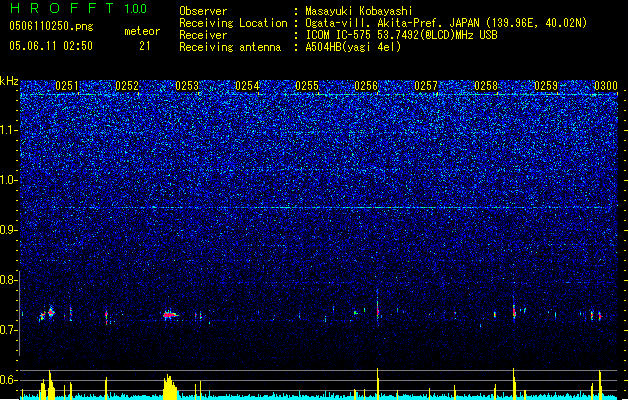This screenshot has height=400, width=629.
Task: Click the Receiving Location label
Action: click(233, 23)
